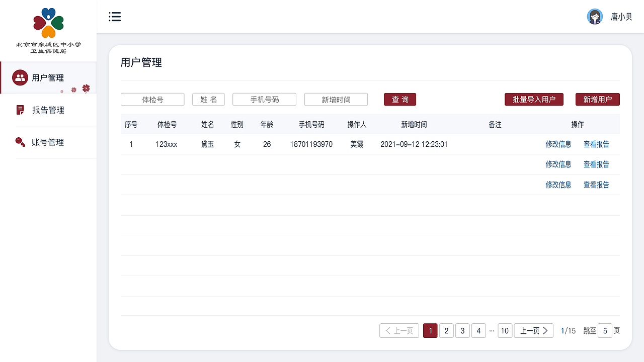This screenshot has height=362, width=644.
Task: Click the 账号管理 key icon
Action: pos(20,142)
